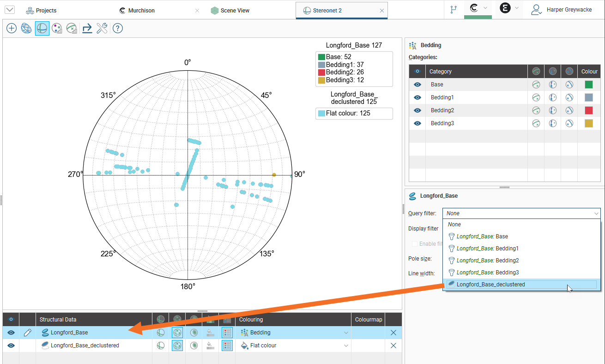Hide the Bedding1 category with eye icon
Image resolution: width=605 pixels, height=364 pixels.
pyautogui.click(x=417, y=97)
